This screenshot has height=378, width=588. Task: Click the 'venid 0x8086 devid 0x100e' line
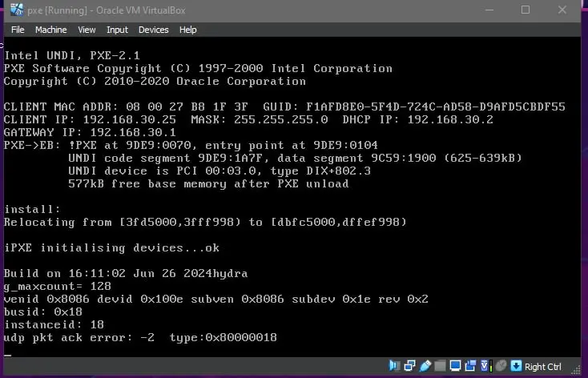[216, 300]
